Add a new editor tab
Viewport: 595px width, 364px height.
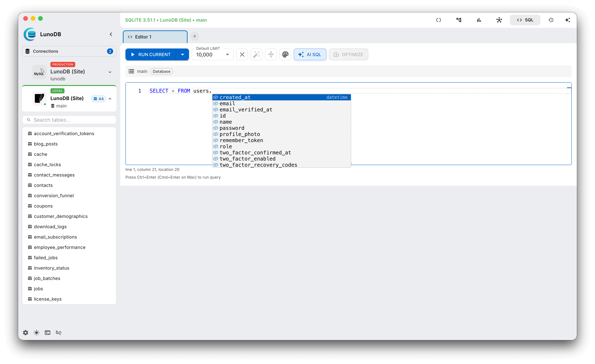coord(195,36)
